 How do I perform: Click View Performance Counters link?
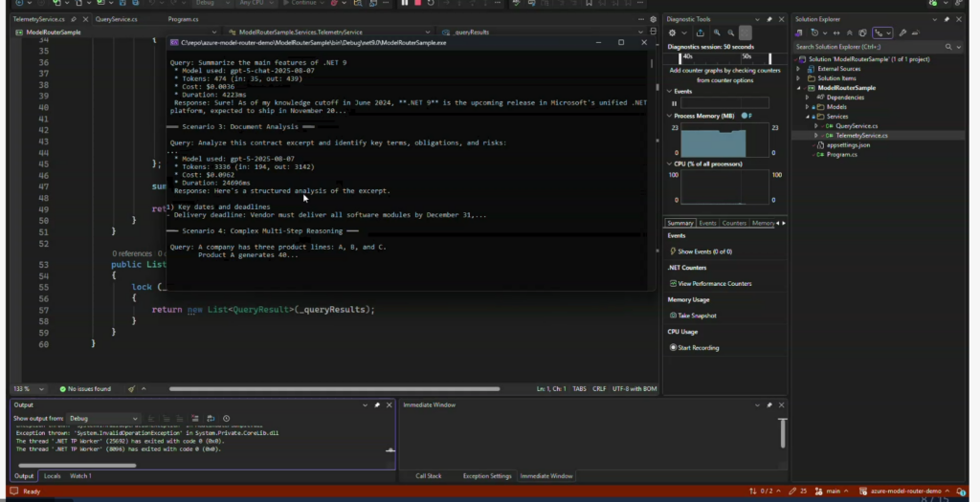point(714,284)
